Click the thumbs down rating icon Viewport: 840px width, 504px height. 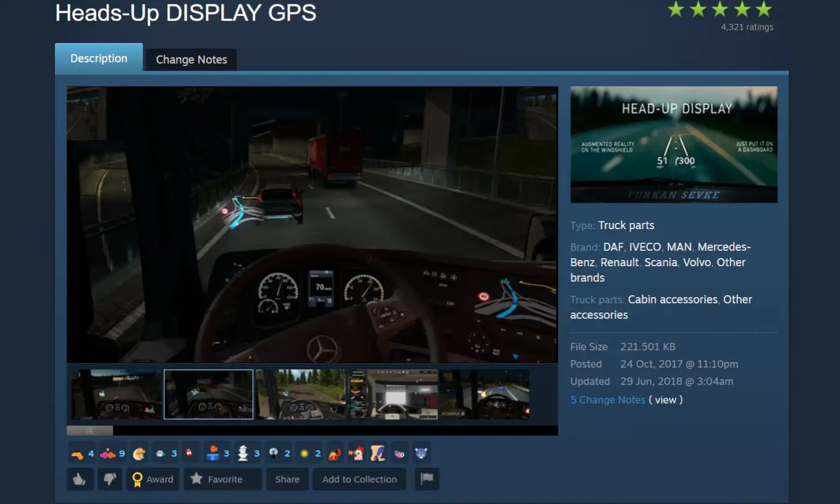[110, 479]
